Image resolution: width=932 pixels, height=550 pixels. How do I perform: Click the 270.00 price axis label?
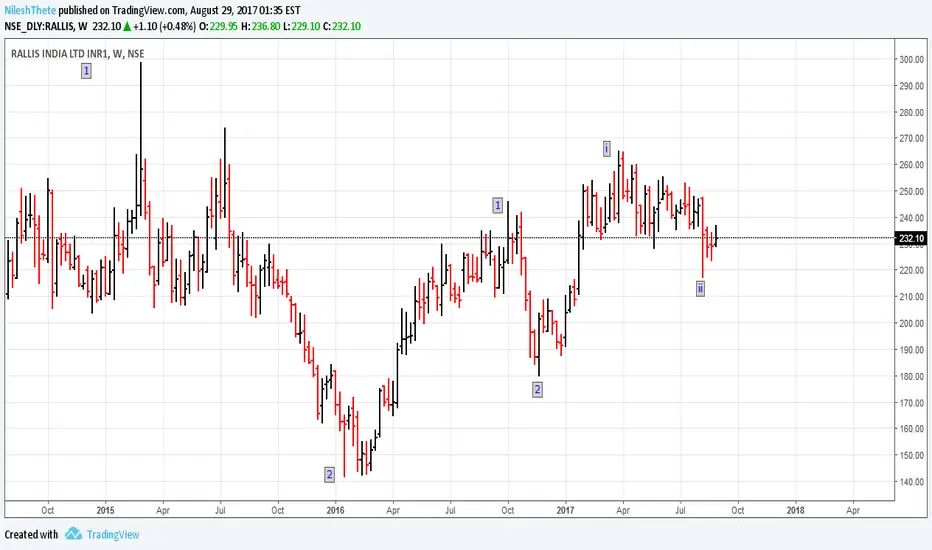912,139
